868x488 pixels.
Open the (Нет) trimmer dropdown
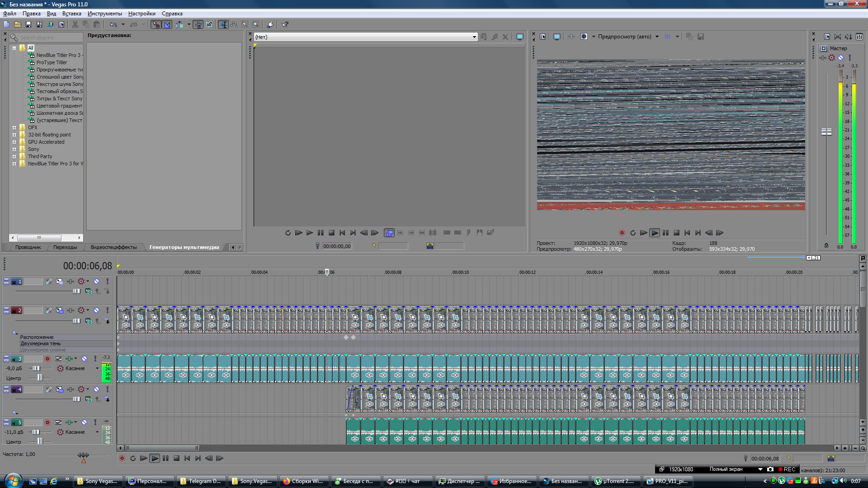point(474,37)
